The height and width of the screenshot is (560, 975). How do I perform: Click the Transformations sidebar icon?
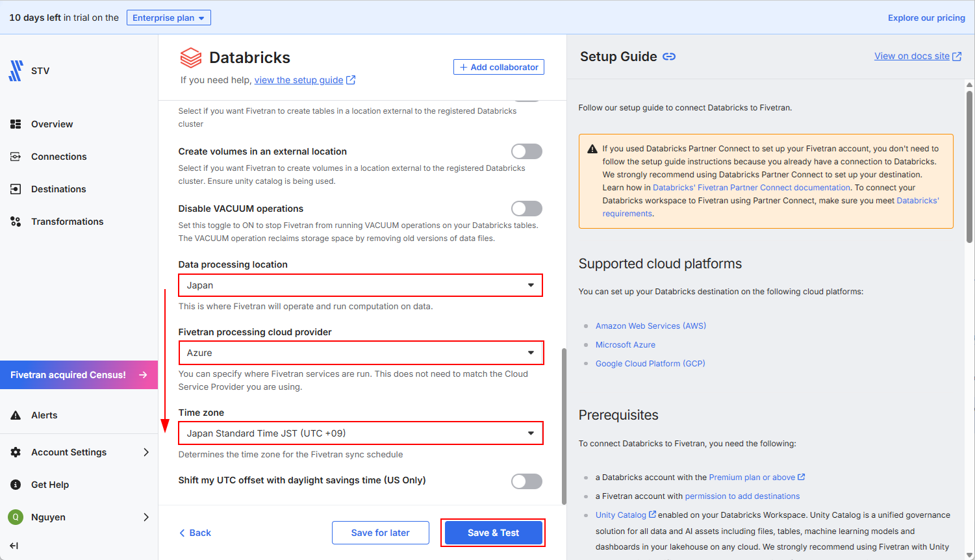[16, 222]
